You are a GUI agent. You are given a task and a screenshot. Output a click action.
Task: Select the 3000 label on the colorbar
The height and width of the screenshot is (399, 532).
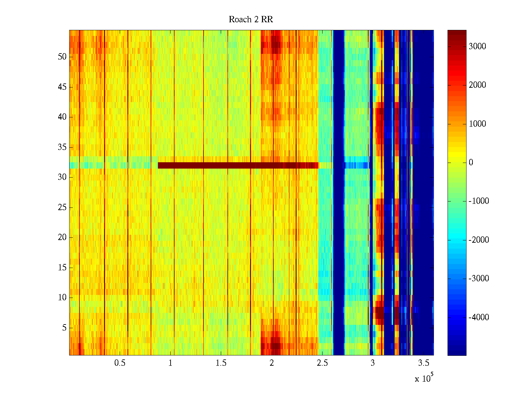[x=477, y=47]
